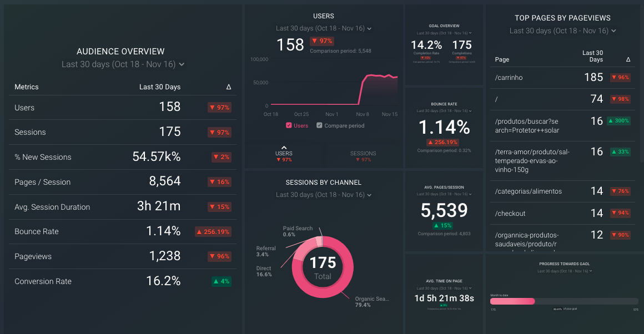Click the users line chart plateau near Nov 15

[389, 77]
